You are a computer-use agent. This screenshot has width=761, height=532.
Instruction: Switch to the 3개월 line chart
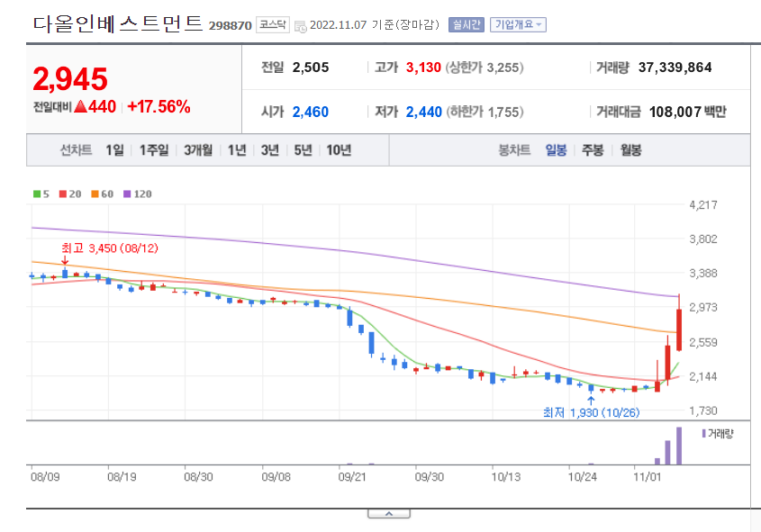(198, 150)
